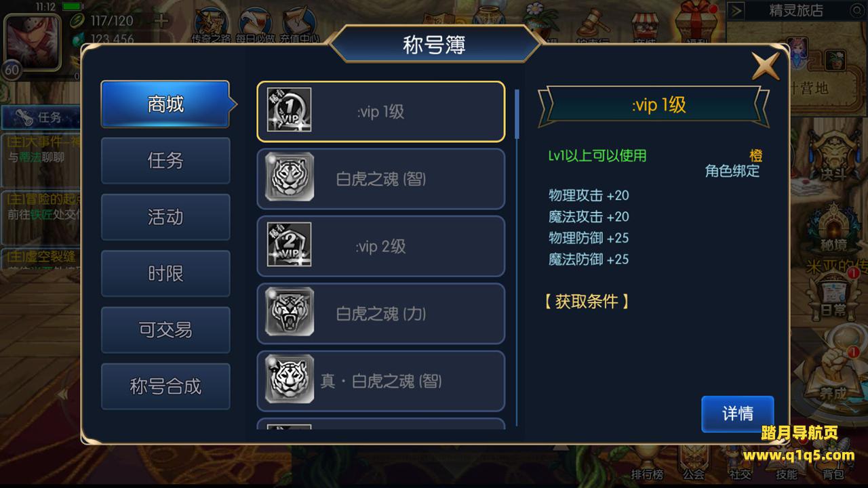Collapse the side panel chevron arrows
The image size is (868, 488).
(62, 393)
